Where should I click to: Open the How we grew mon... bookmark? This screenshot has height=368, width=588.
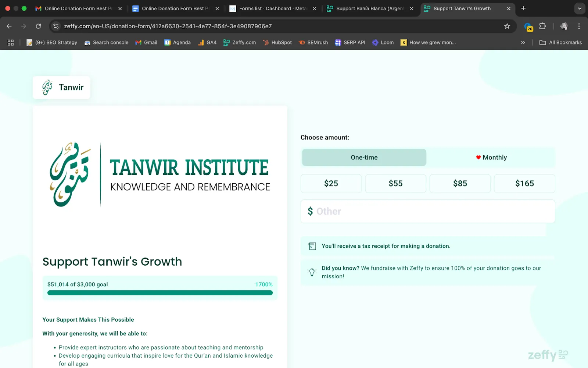click(428, 43)
